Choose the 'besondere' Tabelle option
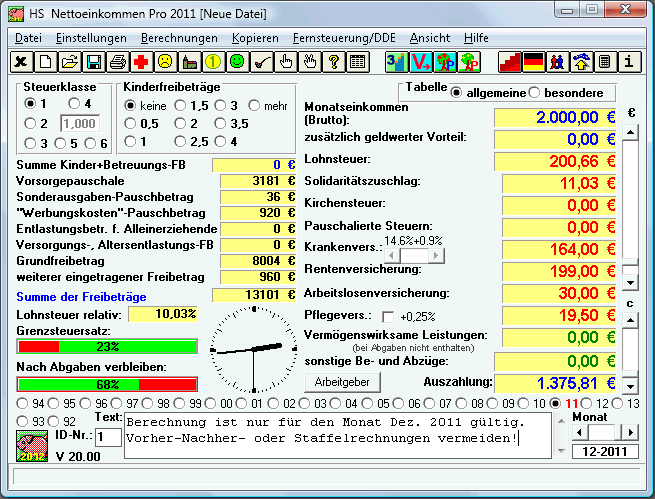Screen dimensions: 655x499 534,92
